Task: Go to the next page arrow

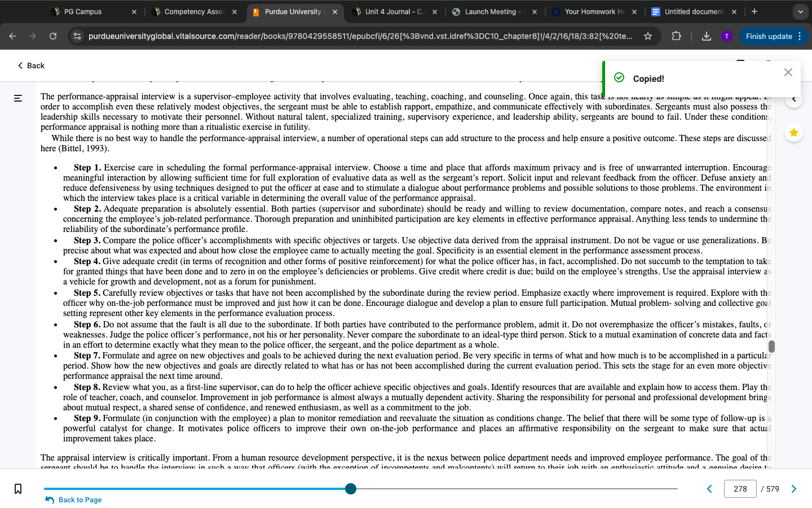Action: pyautogui.click(x=794, y=489)
